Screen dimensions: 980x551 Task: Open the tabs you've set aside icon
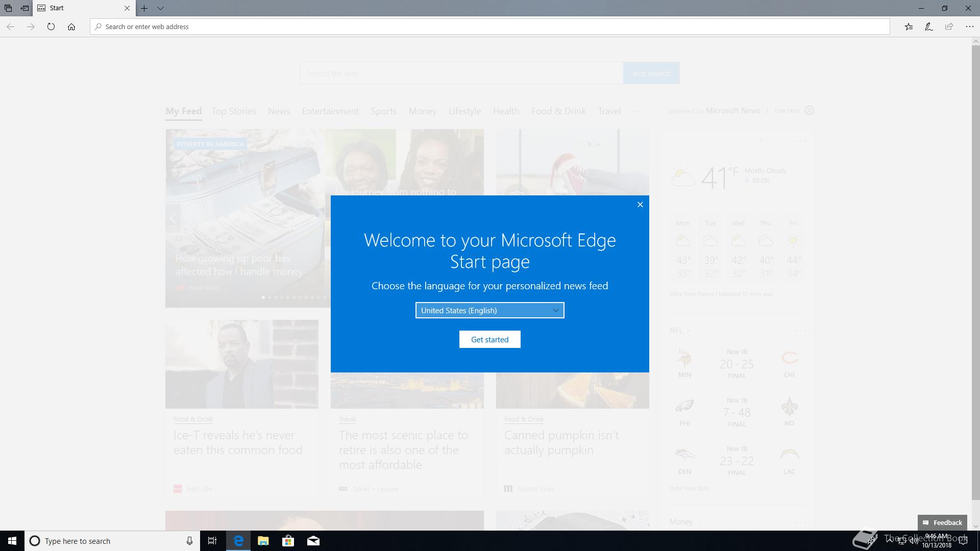click(x=8, y=8)
